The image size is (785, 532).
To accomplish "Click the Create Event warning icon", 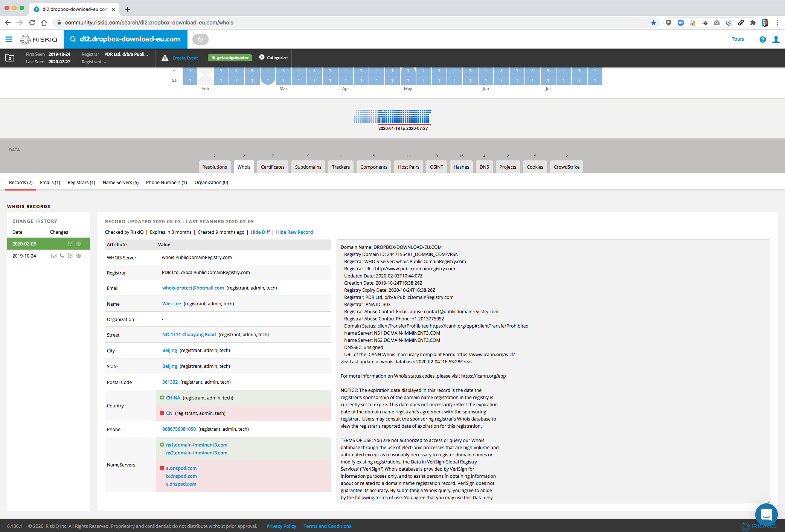I will click(x=165, y=58).
